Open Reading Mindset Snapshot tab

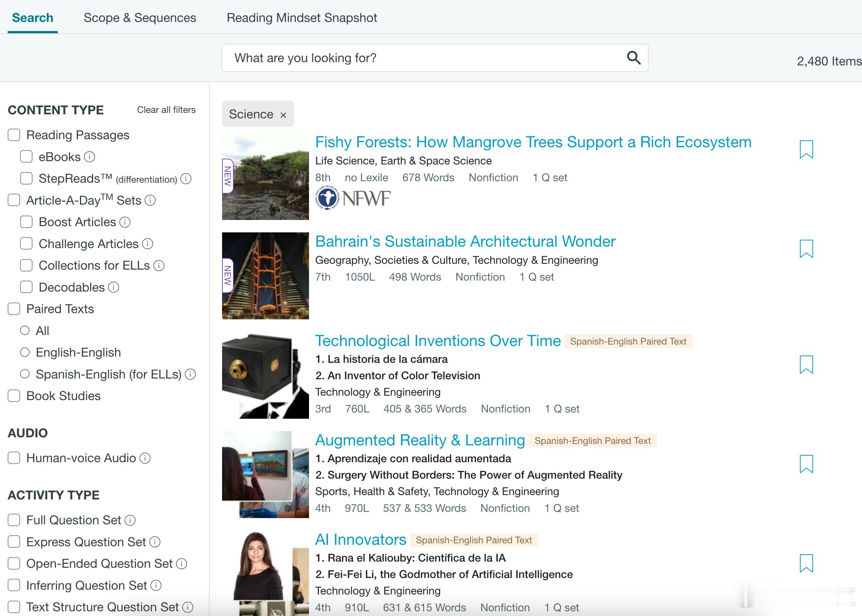(x=301, y=18)
